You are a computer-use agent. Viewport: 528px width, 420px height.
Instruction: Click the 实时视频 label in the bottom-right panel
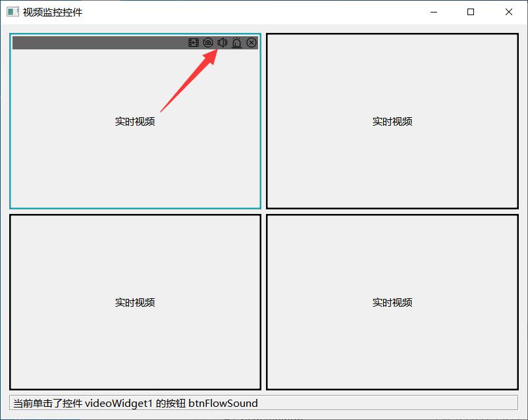(x=392, y=303)
